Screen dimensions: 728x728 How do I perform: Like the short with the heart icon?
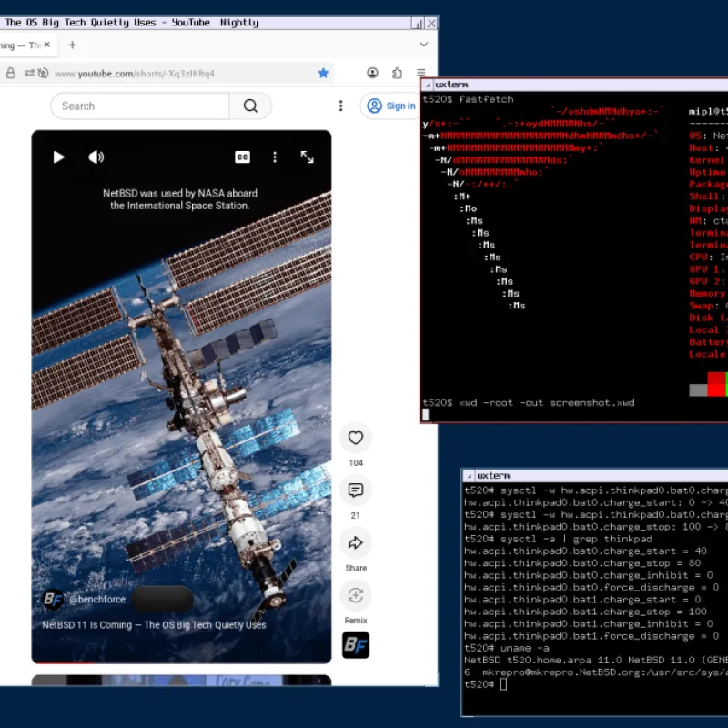click(356, 438)
